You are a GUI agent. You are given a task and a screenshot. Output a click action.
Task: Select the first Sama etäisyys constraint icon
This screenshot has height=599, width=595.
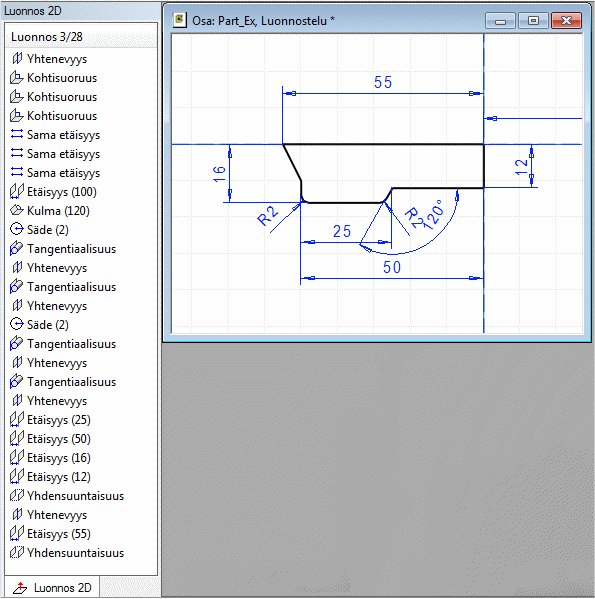click(16, 134)
